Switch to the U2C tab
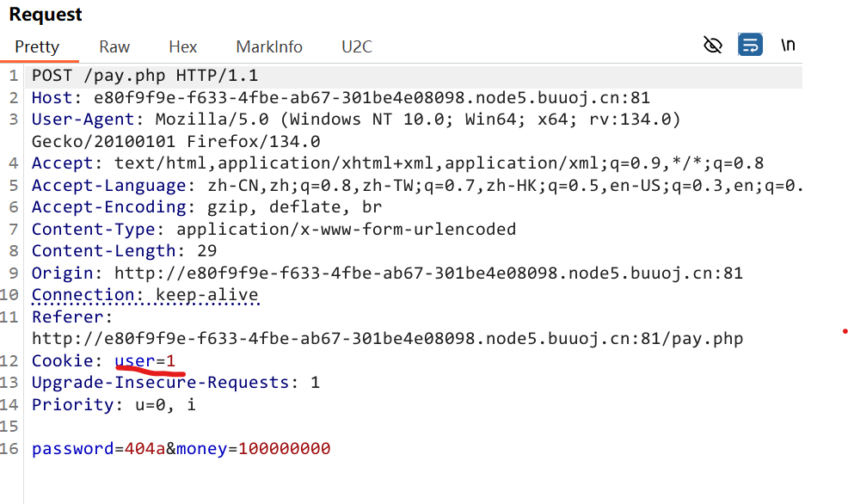The width and height of the screenshot is (848, 504). (x=357, y=47)
